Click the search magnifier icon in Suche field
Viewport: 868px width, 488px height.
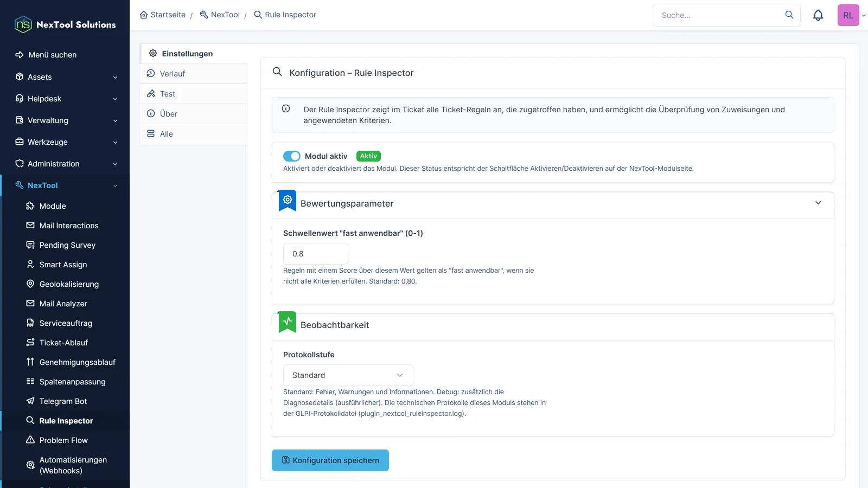pos(789,15)
